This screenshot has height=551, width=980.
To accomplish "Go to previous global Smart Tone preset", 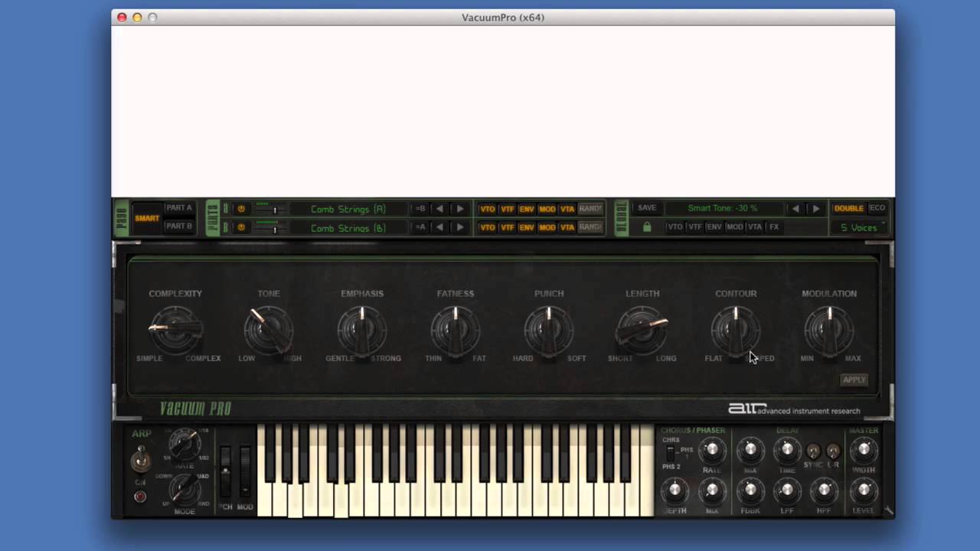I will (795, 208).
